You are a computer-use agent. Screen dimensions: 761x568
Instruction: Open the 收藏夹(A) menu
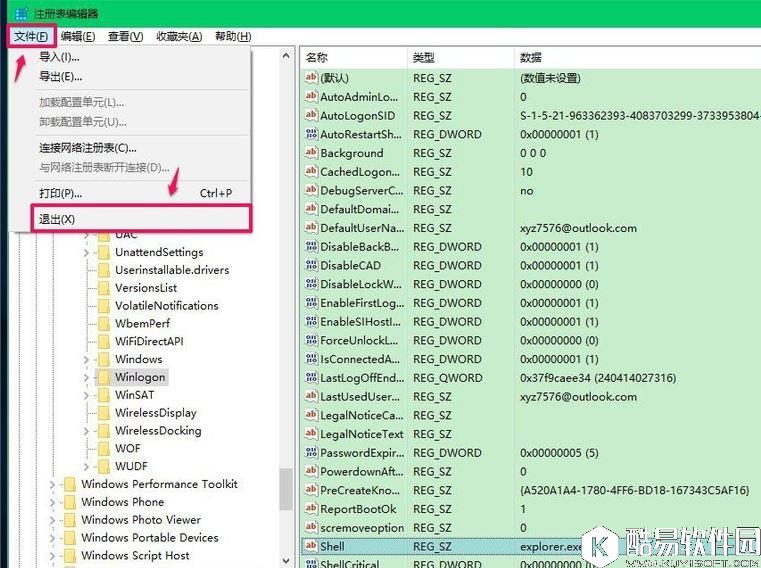(x=179, y=36)
